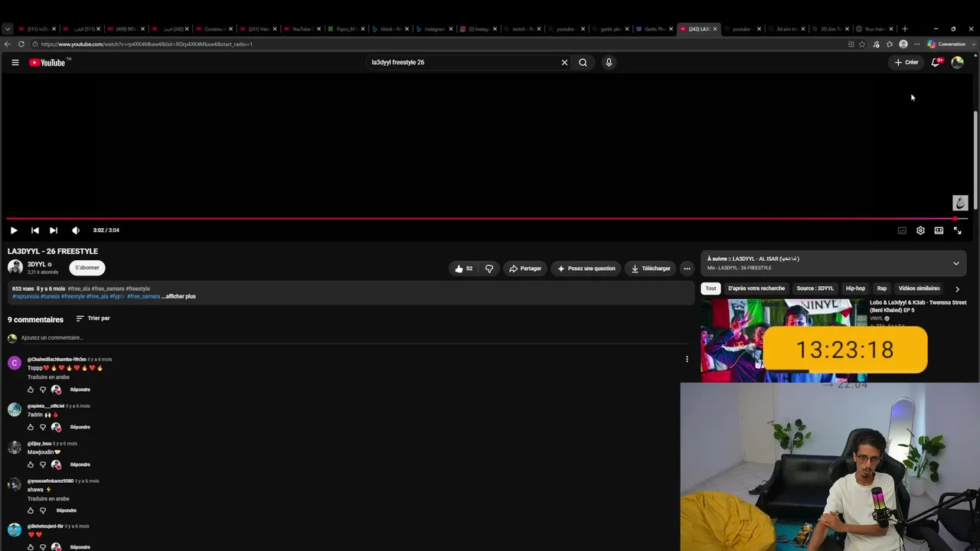Expand the À suivre playlist panel
The width and height of the screenshot is (980, 551).
click(x=955, y=263)
